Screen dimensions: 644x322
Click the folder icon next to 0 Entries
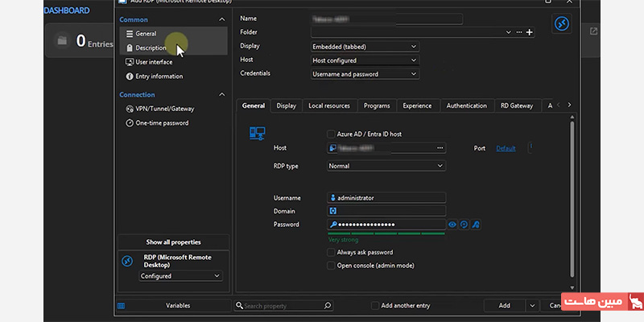(x=62, y=41)
